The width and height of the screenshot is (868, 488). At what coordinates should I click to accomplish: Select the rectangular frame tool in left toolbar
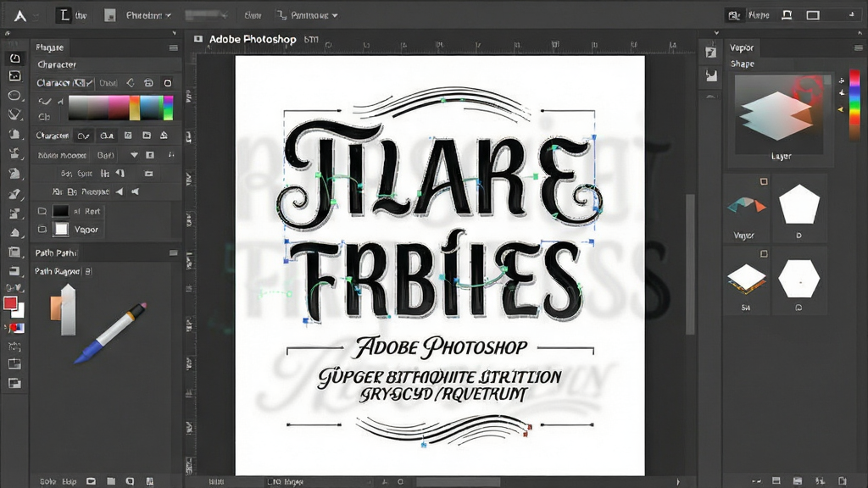coord(15,76)
